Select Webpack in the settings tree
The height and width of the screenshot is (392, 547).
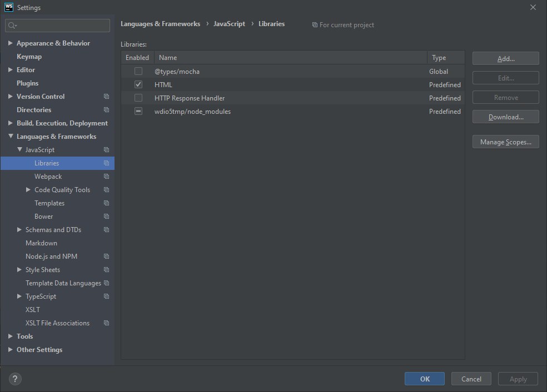[48, 177]
